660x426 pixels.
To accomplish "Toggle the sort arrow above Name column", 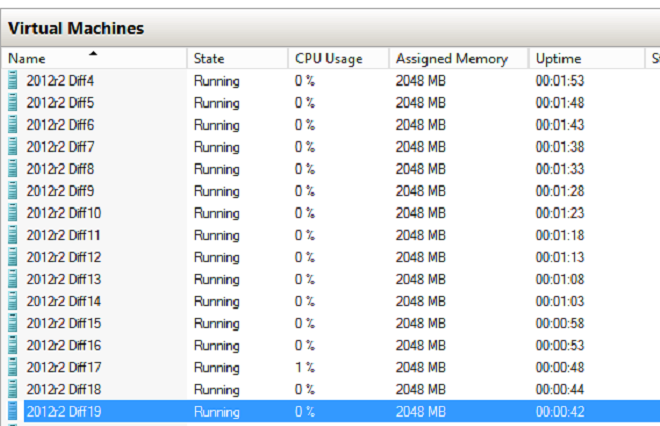I will click(93, 53).
